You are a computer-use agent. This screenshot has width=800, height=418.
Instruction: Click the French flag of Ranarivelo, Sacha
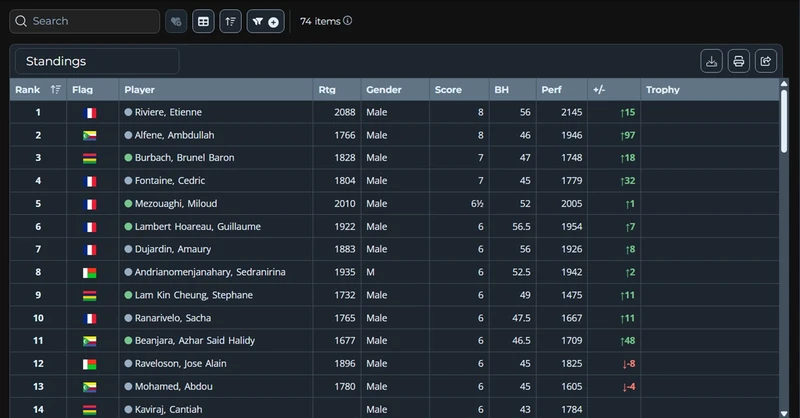pyautogui.click(x=90, y=318)
